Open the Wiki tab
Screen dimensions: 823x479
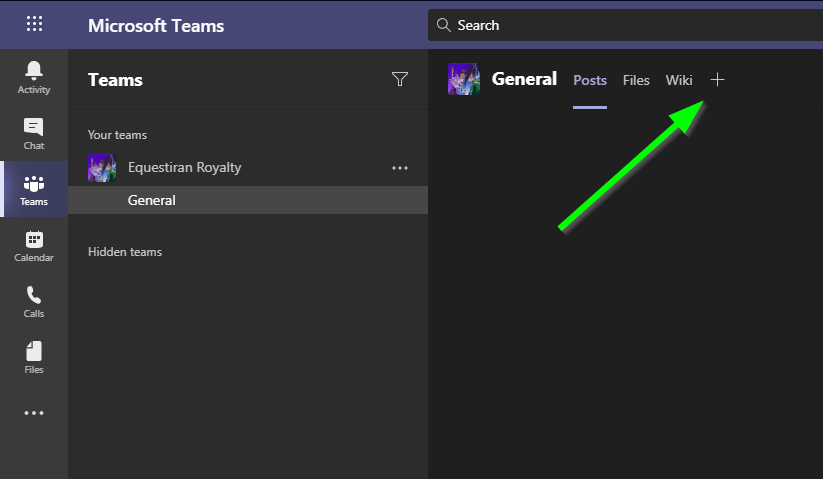click(679, 80)
